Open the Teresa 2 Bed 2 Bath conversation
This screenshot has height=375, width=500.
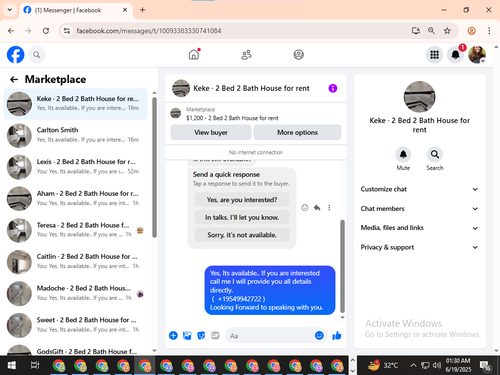tap(75, 230)
